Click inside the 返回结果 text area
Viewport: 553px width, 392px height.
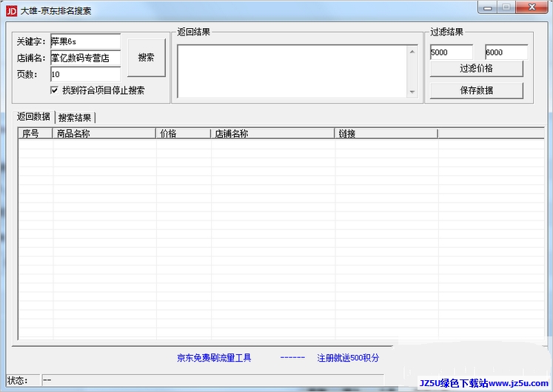click(292, 71)
